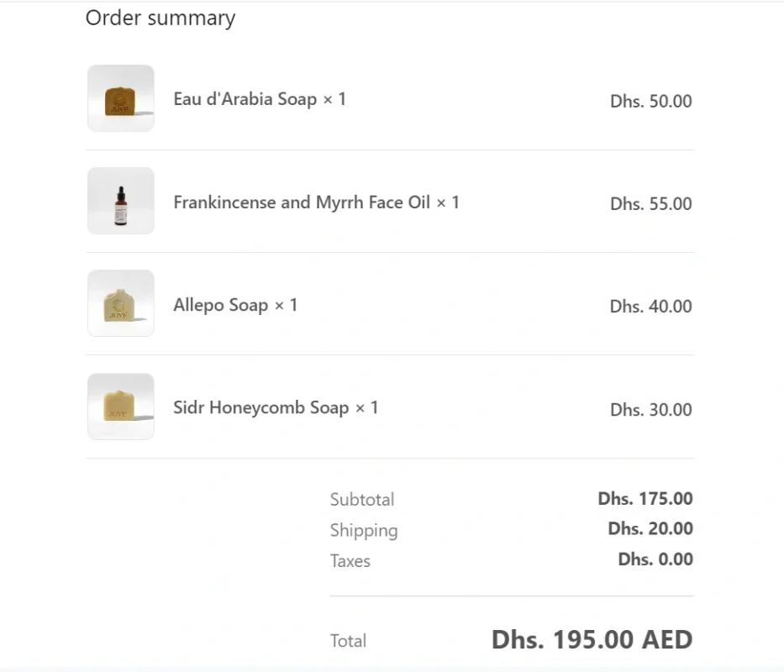784x672 pixels.
Task: Click the Dhs. 55.00 face oil price
Action: [650, 203]
